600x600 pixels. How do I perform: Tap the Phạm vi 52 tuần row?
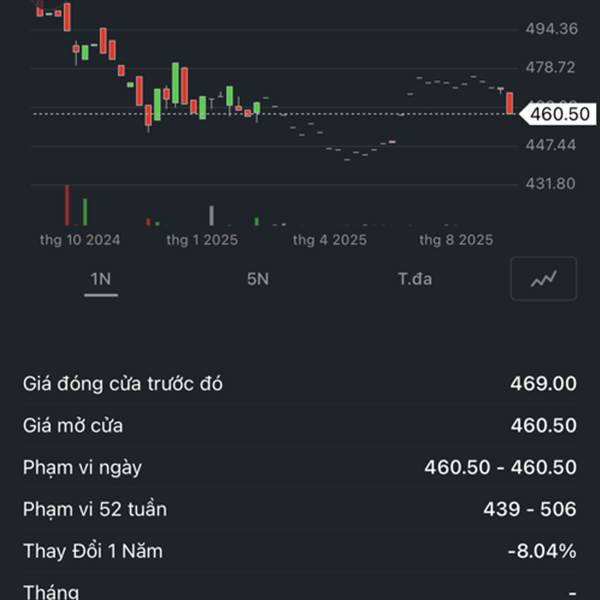pyautogui.click(x=300, y=509)
